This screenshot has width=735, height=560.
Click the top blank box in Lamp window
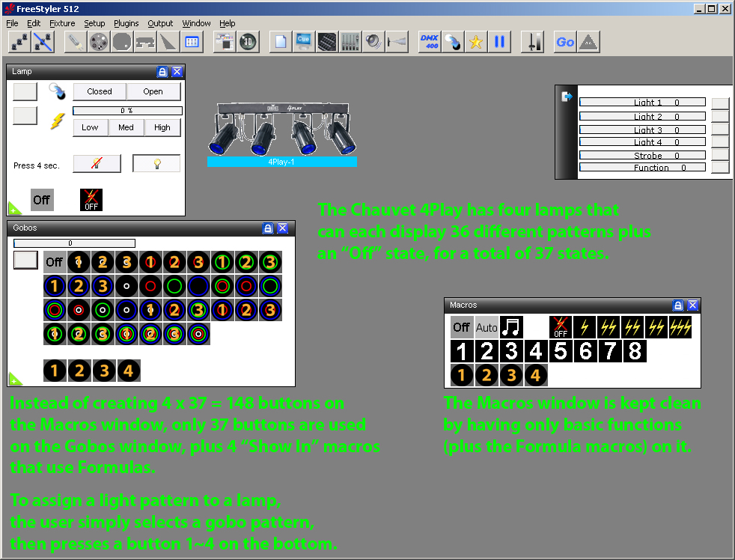point(25,91)
